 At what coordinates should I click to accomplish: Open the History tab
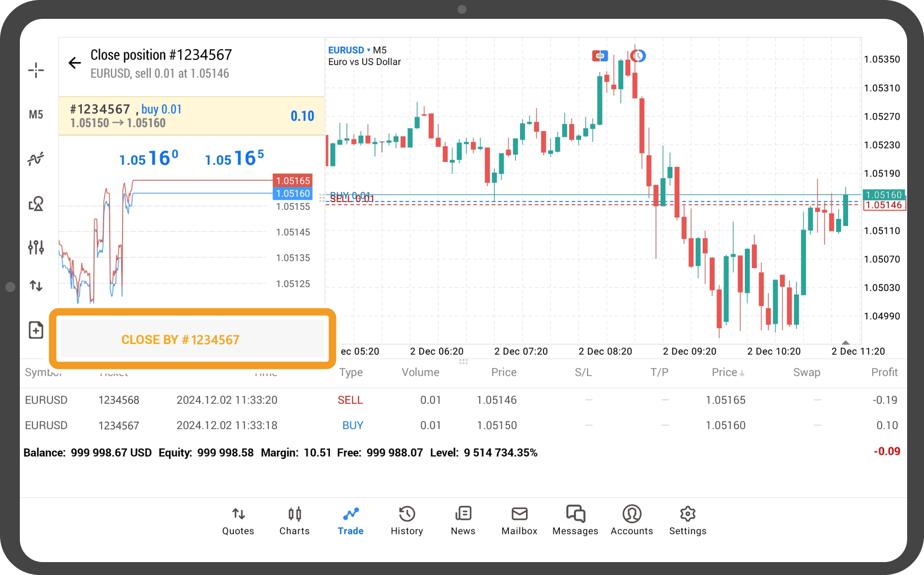[406, 520]
